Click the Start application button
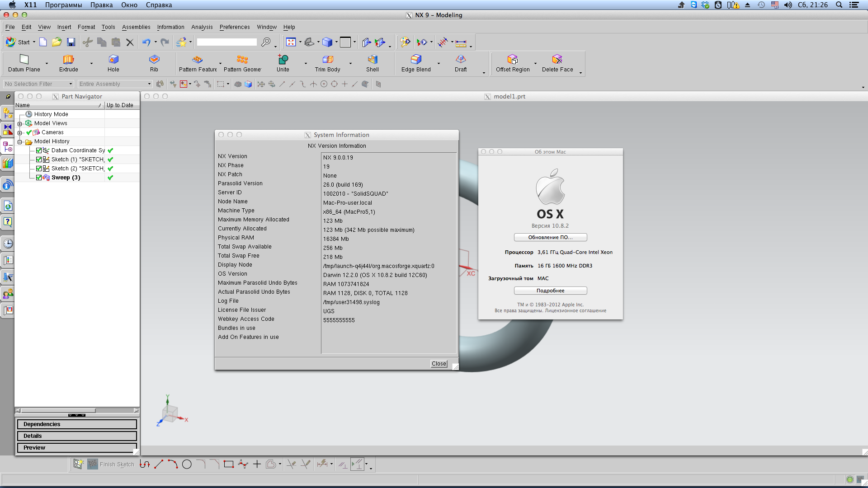 [18, 42]
